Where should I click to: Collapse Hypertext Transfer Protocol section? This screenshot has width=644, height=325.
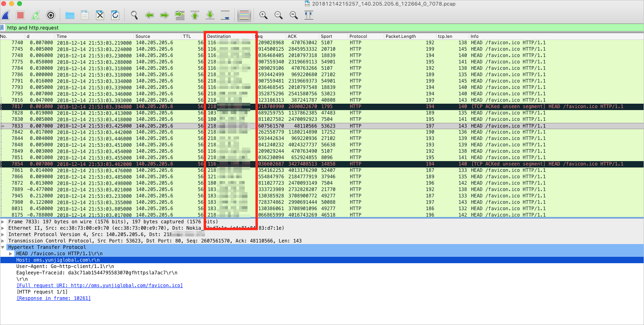3,247
